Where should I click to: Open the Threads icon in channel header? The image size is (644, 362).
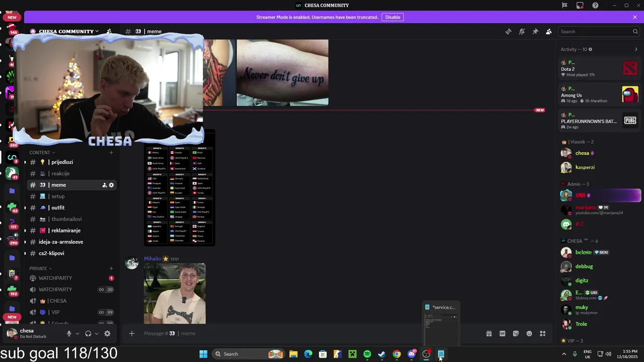[508, 32]
